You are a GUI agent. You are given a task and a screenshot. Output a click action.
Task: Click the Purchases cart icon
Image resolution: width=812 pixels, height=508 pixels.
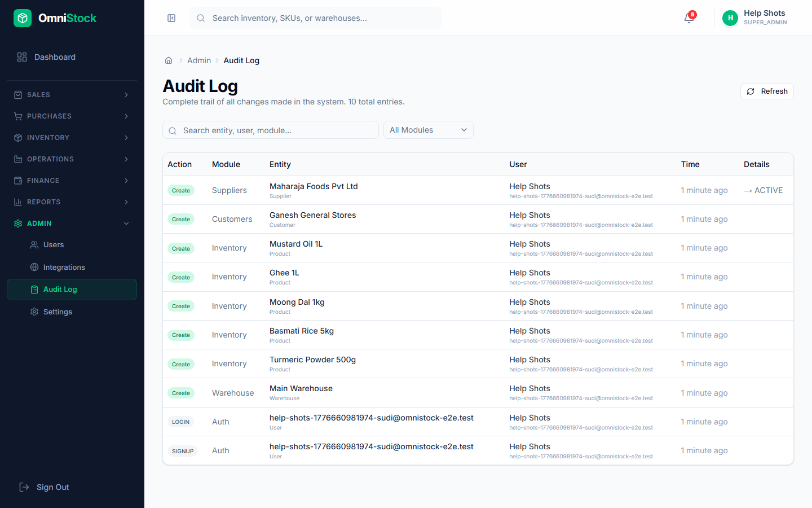point(18,116)
